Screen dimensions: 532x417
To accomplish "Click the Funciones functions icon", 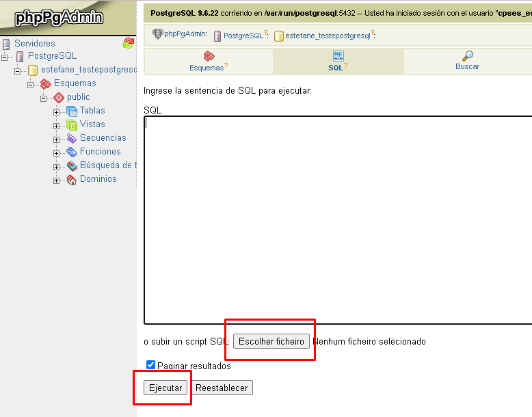I will 72,152.
